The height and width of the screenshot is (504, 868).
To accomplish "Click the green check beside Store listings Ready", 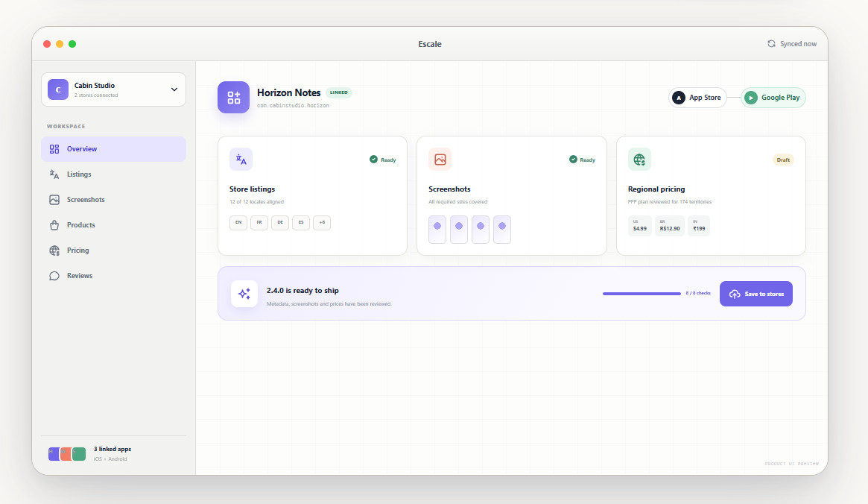I will tap(374, 160).
